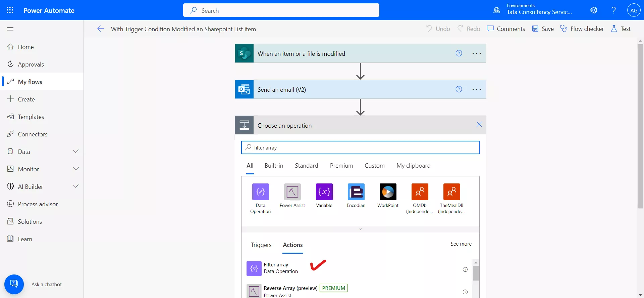Open settings gear in header
This screenshot has height=298, width=644.
tap(594, 10)
